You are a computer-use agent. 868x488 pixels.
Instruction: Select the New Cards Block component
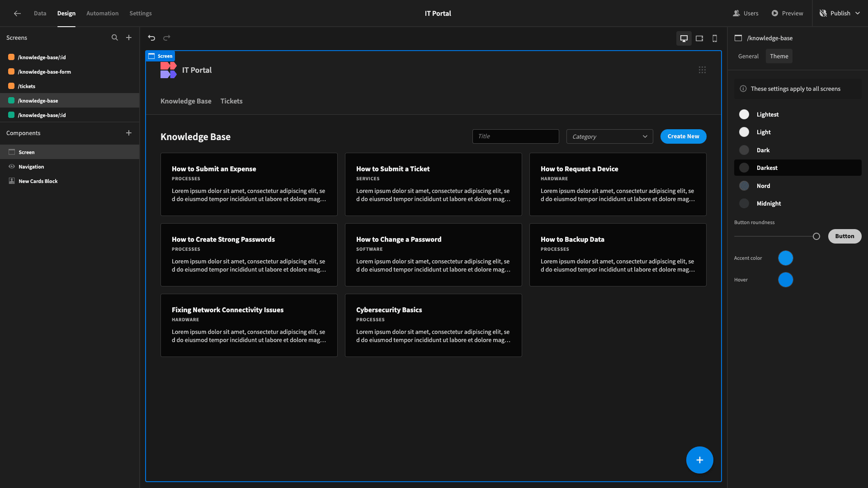click(x=70, y=181)
